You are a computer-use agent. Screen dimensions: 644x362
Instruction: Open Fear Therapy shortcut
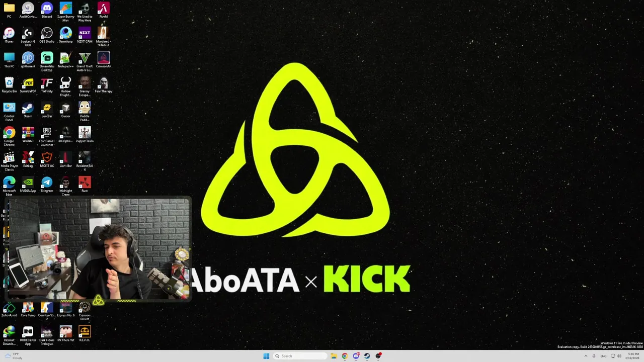click(103, 85)
